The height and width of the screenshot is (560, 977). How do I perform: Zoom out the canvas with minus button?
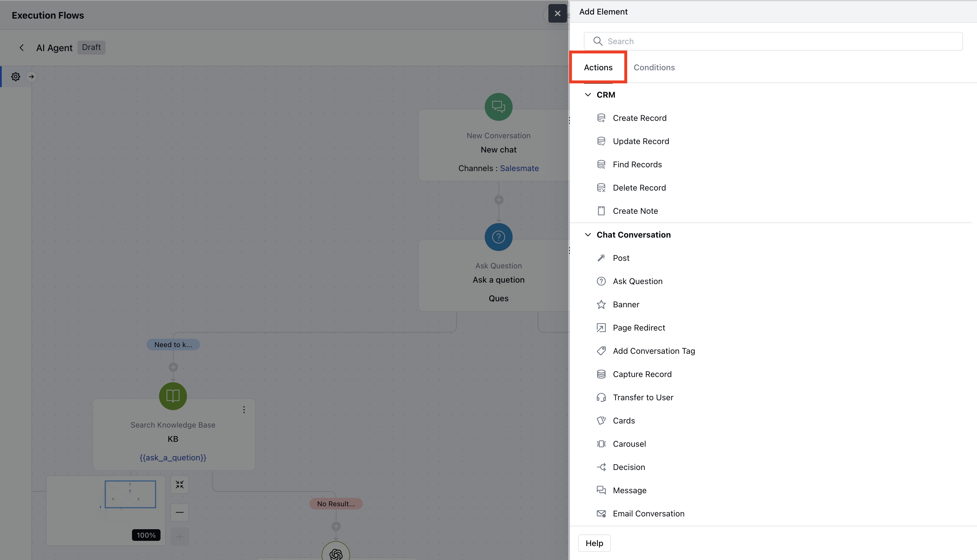tap(179, 512)
